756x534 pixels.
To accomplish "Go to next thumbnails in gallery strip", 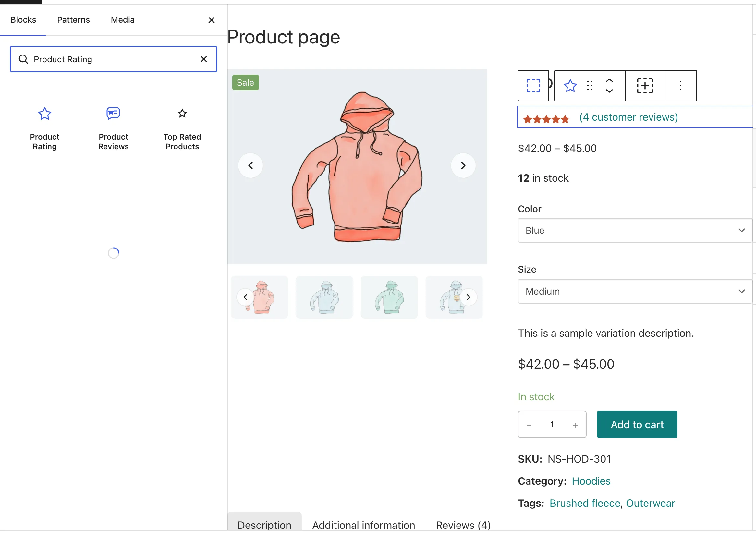I will point(468,297).
